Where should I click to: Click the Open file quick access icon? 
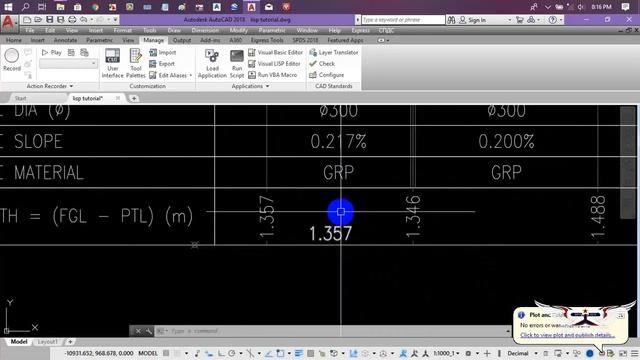(38, 20)
